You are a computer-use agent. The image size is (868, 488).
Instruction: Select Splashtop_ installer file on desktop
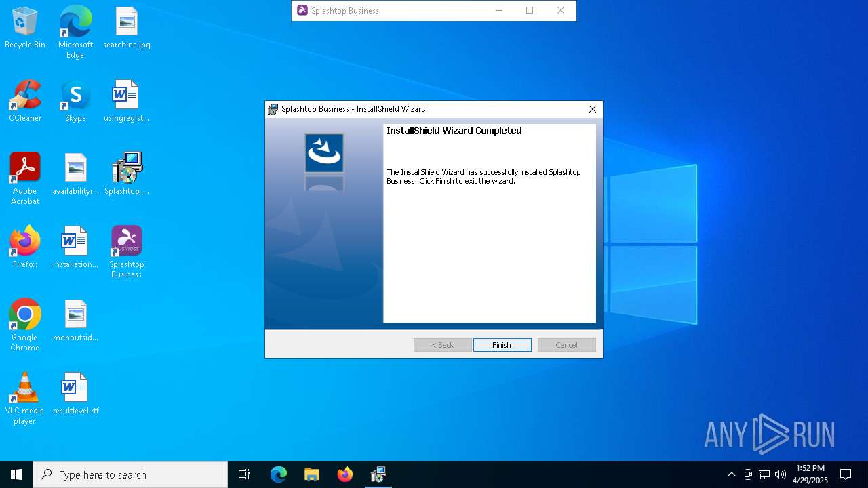[126, 175]
